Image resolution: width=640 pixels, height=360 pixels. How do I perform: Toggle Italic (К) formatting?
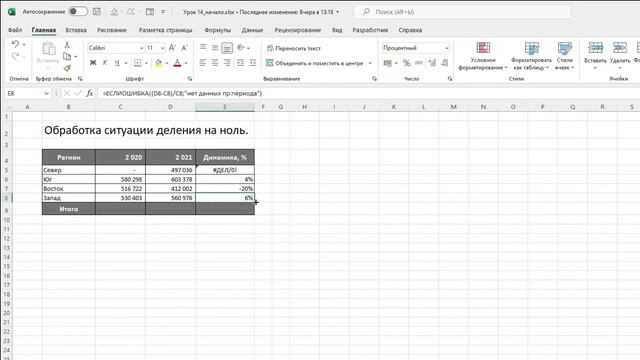[105, 63]
